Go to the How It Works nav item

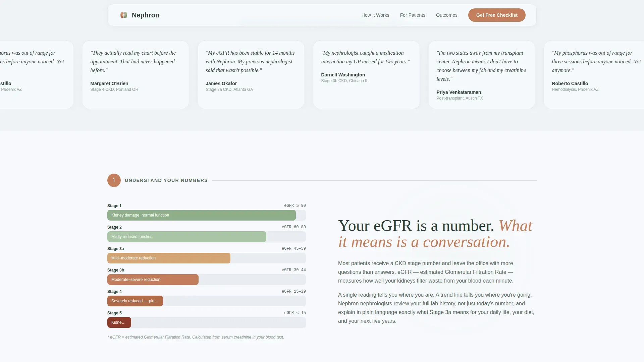(x=375, y=15)
